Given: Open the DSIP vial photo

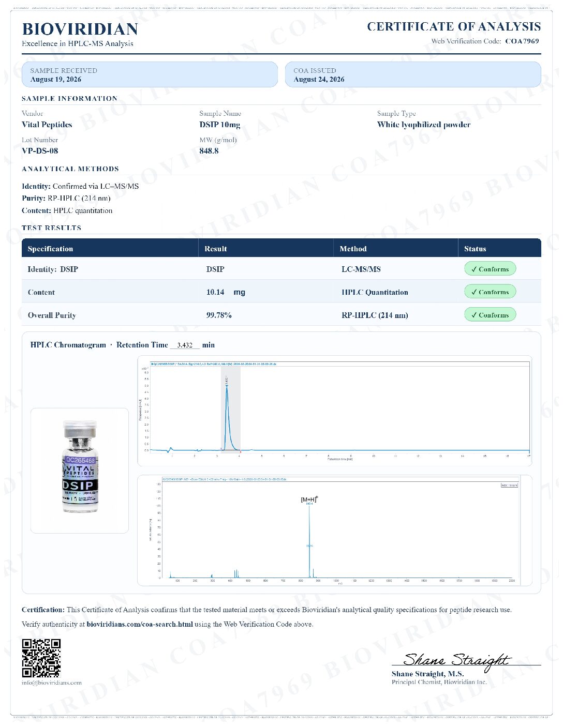Looking at the screenshot, I should pyautogui.click(x=80, y=471).
